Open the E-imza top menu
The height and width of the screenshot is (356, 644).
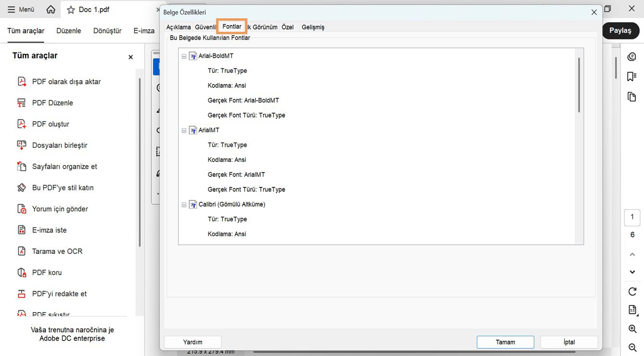tap(144, 31)
